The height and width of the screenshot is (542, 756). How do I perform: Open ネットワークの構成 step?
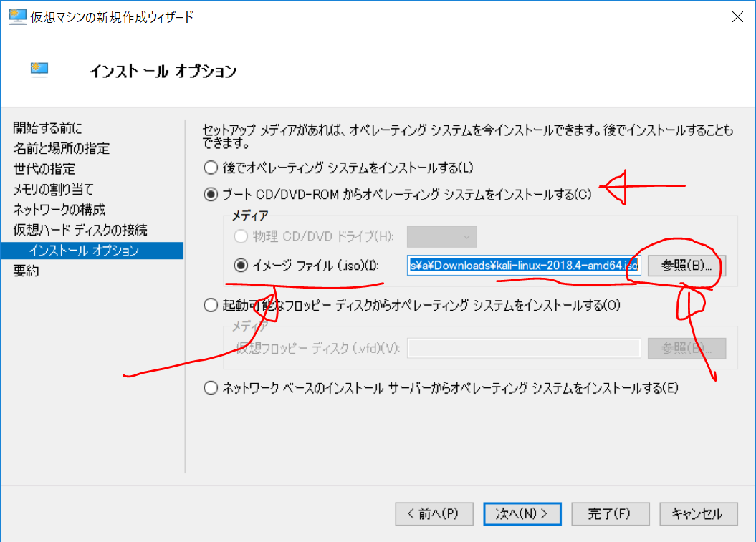59,210
